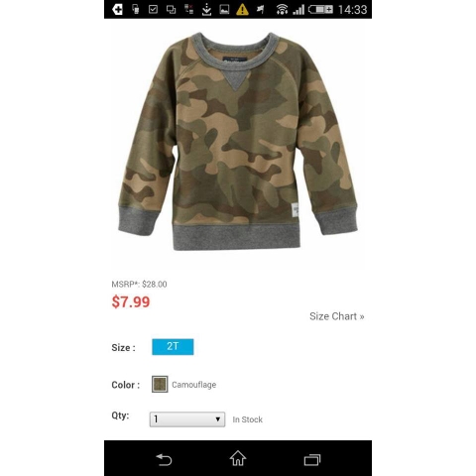Choose the Camouflage color swatch
This screenshot has height=476, width=476.
(x=160, y=384)
